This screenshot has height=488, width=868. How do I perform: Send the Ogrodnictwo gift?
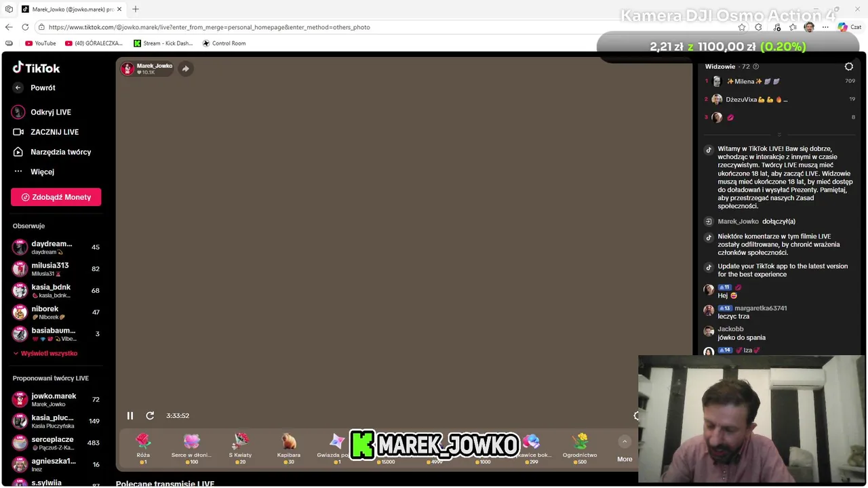point(580,449)
